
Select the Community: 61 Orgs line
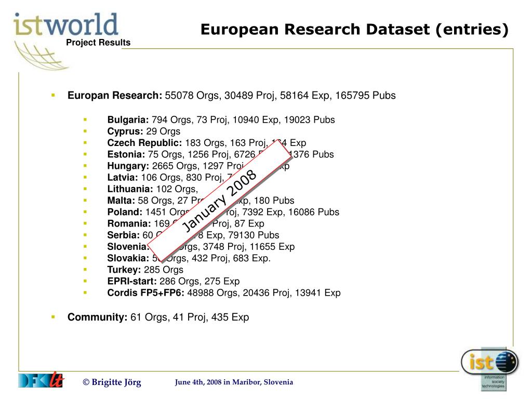158,317
